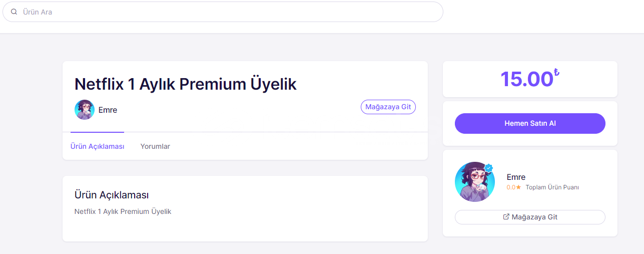
Task: Click the 15.00 price value
Action: (x=526, y=79)
